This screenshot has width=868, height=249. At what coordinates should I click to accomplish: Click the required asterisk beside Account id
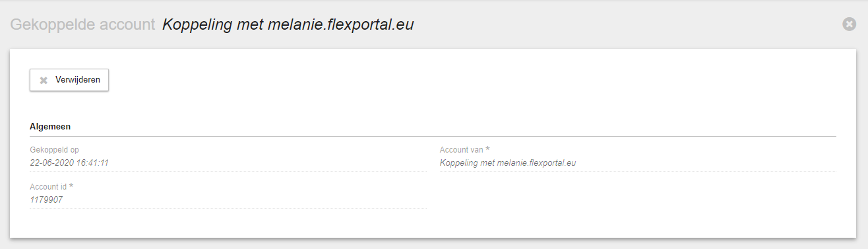point(71,186)
